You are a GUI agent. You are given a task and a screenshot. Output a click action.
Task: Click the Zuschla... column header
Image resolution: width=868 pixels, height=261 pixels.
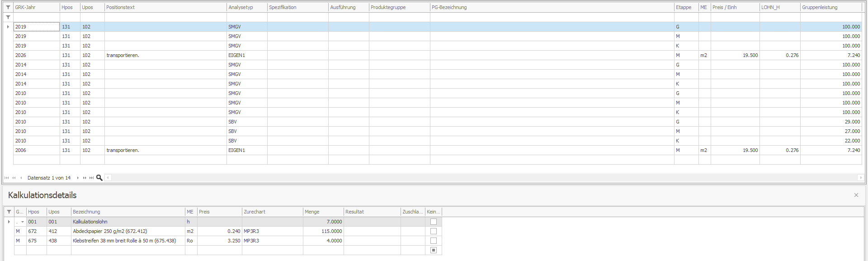coord(413,212)
